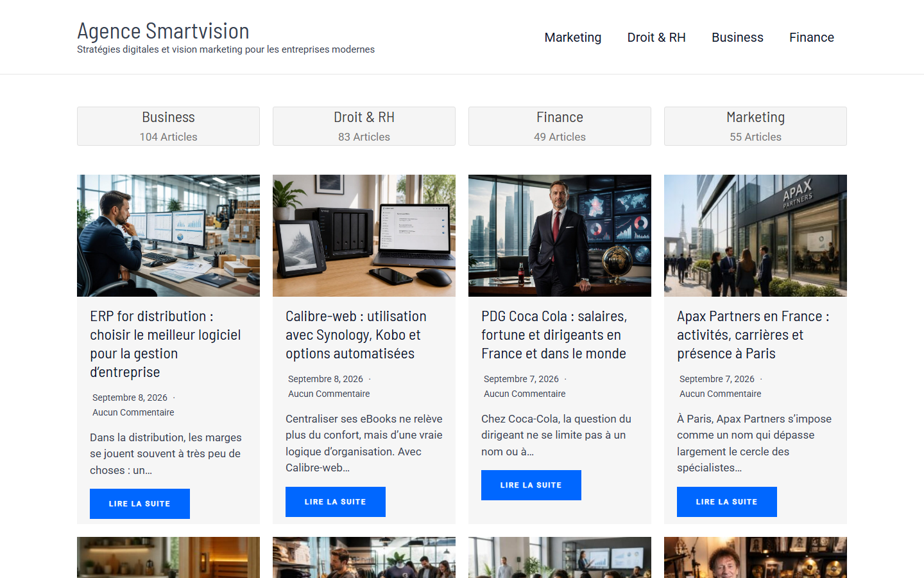
Task: Open the PDG Coca Cola article thumbnail
Action: tap(560, 236)
